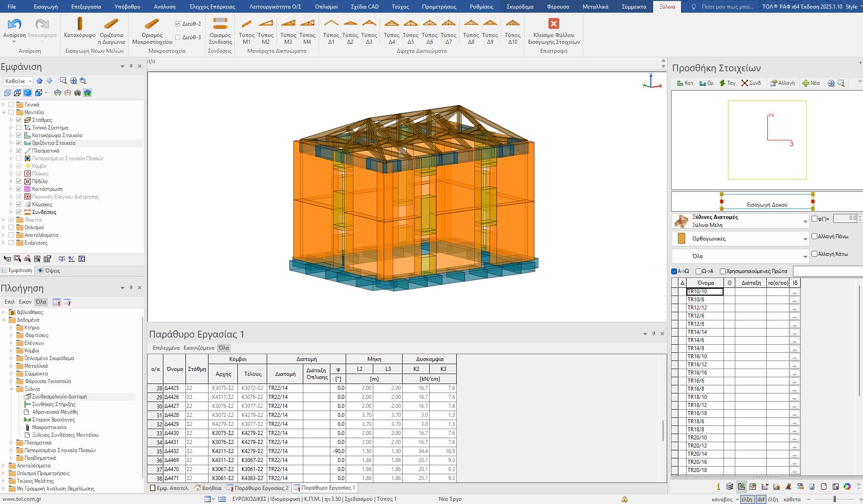863x504 pixels.
Task: Expand the Μοντέλο tree node
Action: point(4,112)
